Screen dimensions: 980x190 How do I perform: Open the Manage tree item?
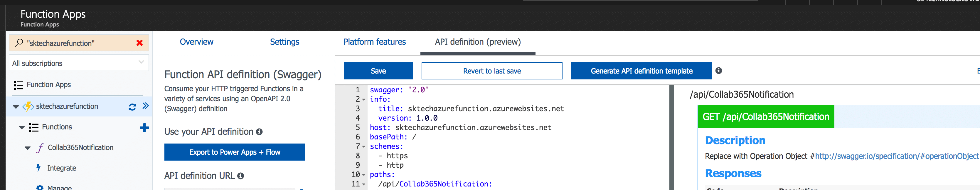click(59, 188)
